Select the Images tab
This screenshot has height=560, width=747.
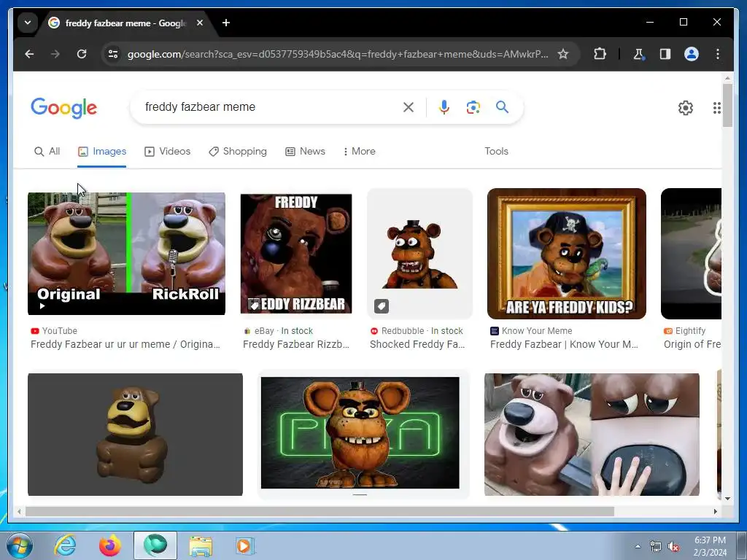point(102,152)
